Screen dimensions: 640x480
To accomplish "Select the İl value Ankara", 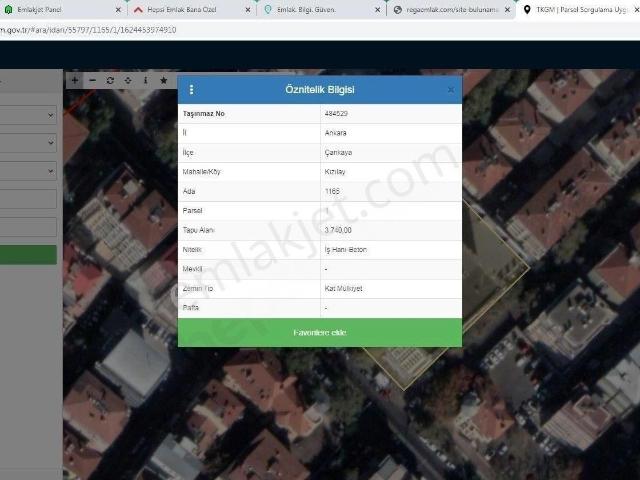I will pyautogui.click(x=335, y=133).
